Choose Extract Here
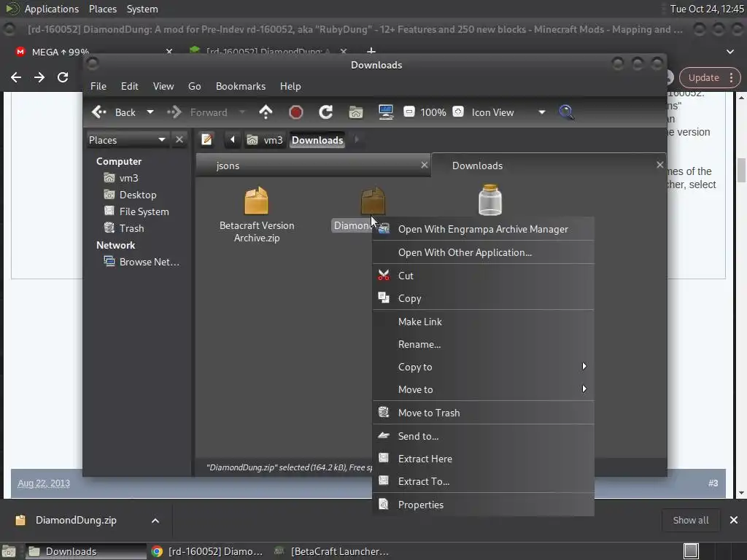This screenshot has width=747, height=560. pyautogui.click(x=483, y=459)
